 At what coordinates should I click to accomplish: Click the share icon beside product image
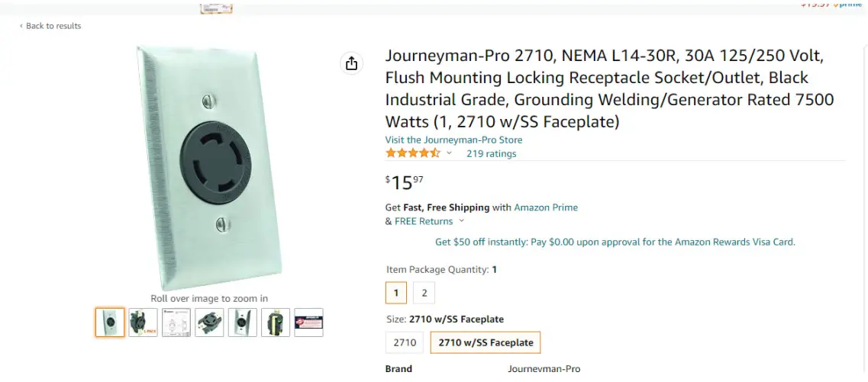351,63
